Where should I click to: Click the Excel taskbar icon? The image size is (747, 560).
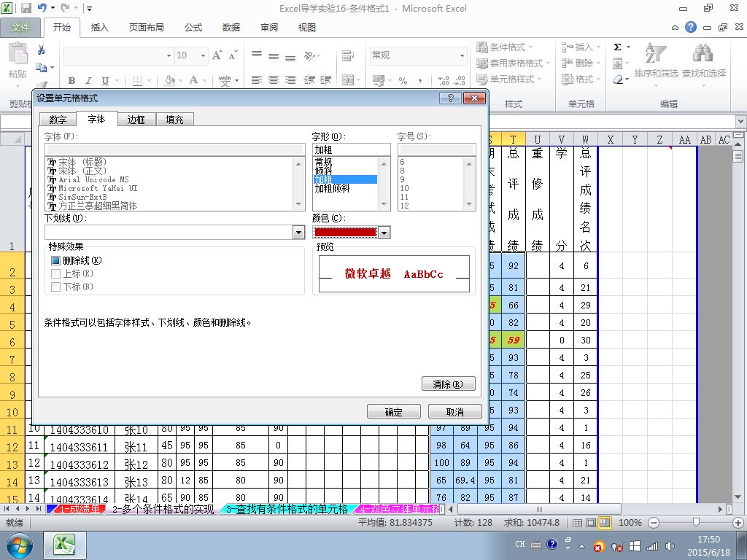click(65, 545)
